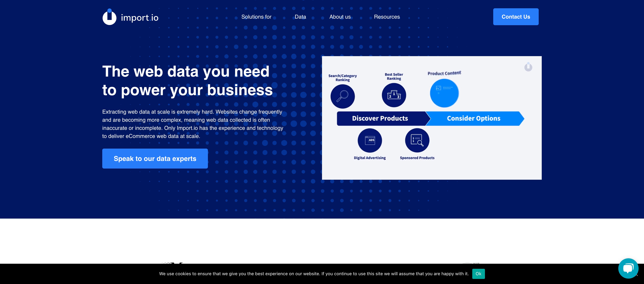644x284 pixels.
Task: Click the cookie consent banner link
Action: (478, 274)
